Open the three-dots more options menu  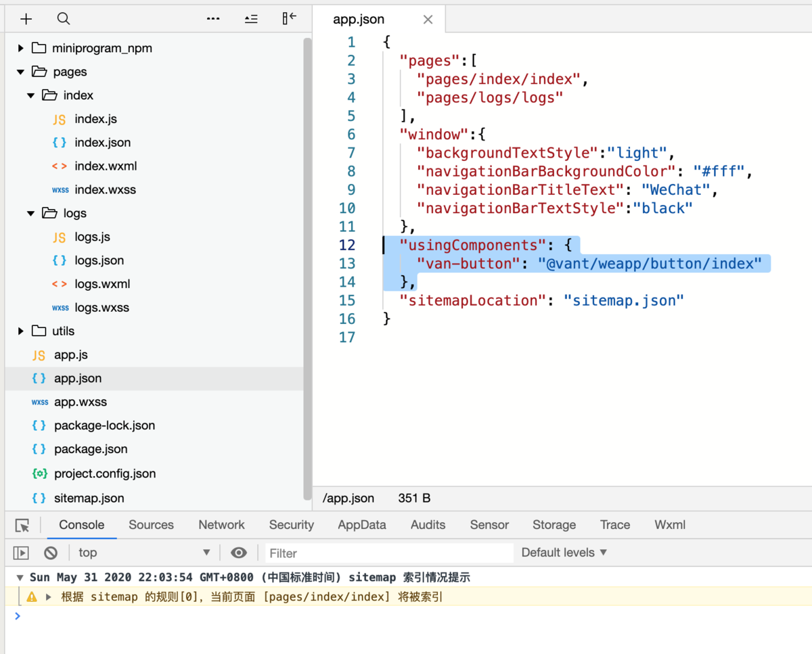[x=213, y=19]
